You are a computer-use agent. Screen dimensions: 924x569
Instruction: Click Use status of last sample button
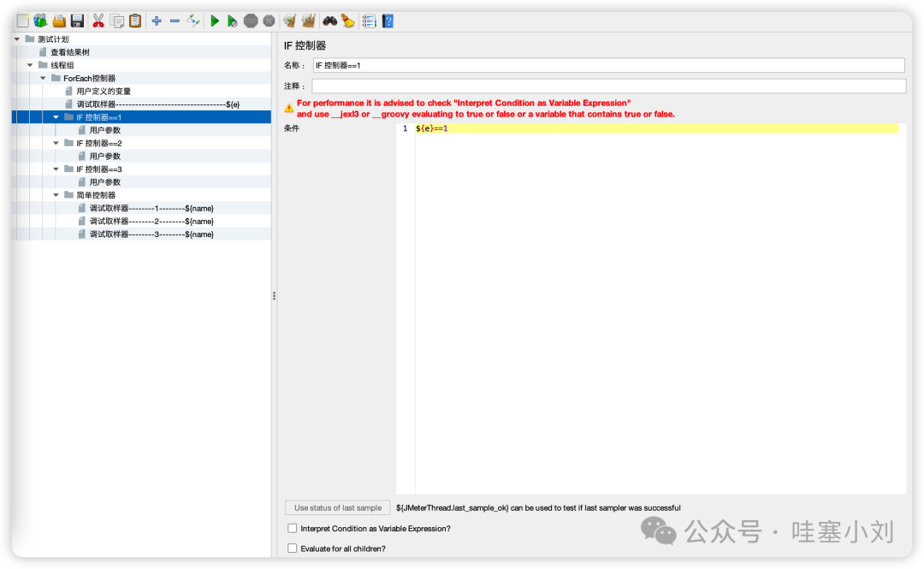pos(338,507)
